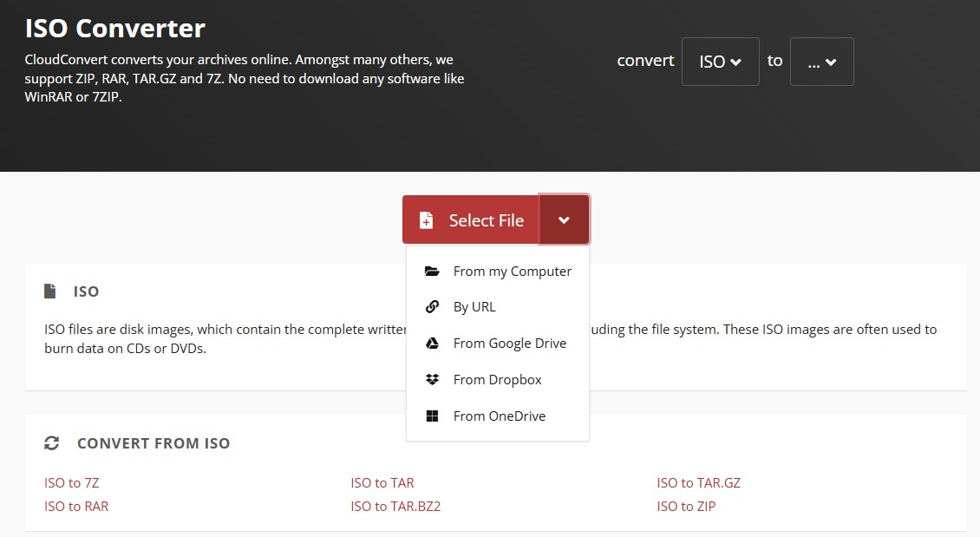Open the ISO to TAR.GZ link
The image size is (980, 537).
click(699, 482)
